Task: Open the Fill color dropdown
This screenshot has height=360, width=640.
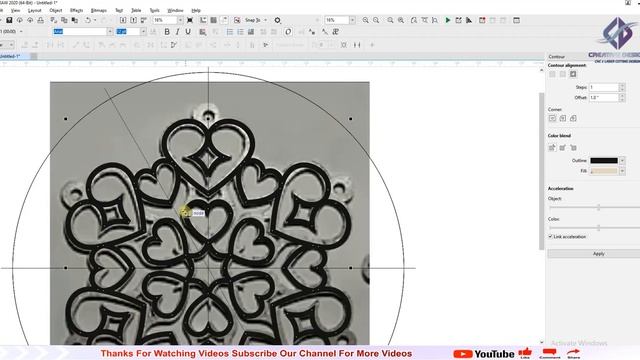Action: 622,171
